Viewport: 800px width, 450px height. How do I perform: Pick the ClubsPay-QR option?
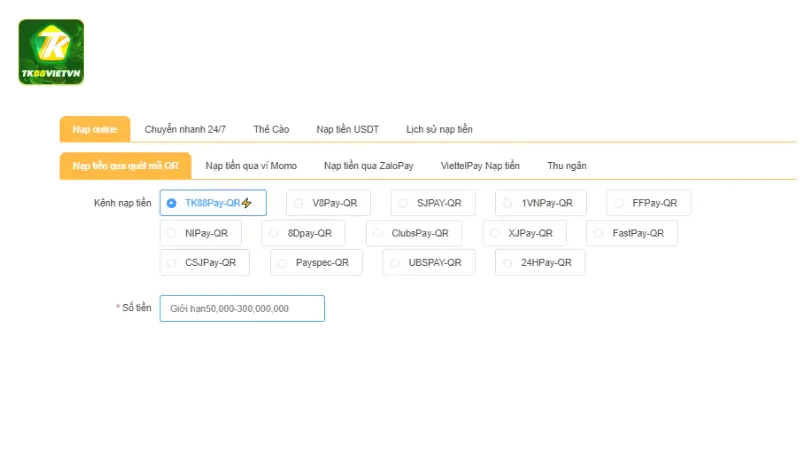414,233
